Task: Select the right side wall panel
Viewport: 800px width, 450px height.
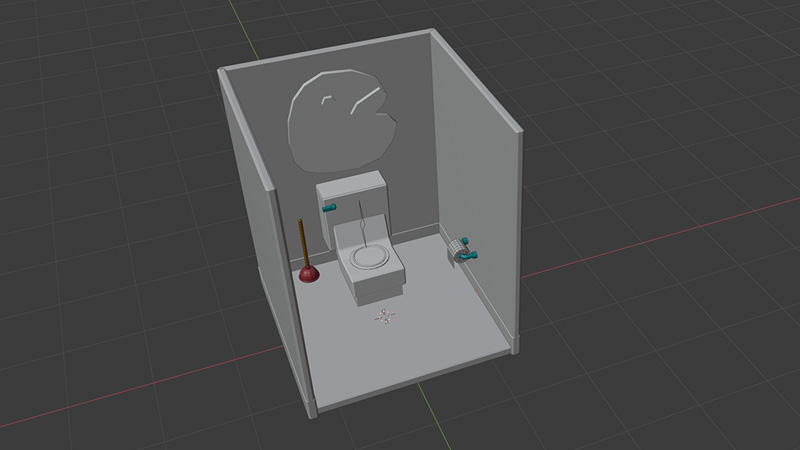Action: point(477,179)
